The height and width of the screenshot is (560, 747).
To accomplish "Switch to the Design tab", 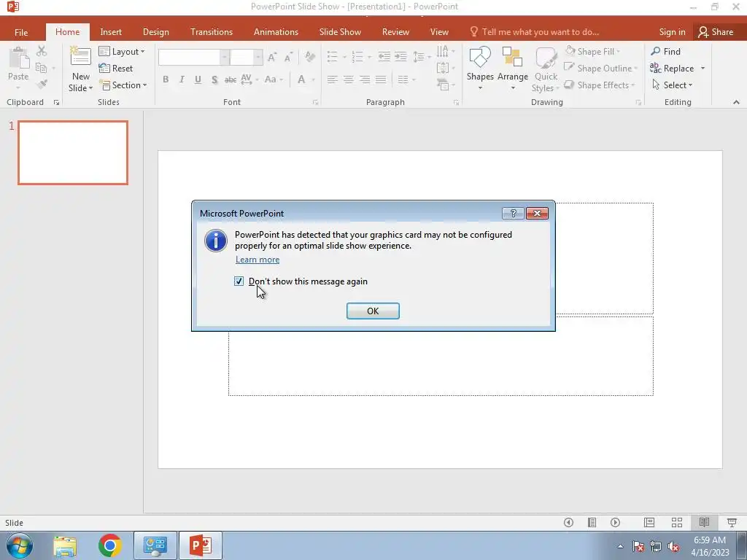I will (x=156, y=32).
